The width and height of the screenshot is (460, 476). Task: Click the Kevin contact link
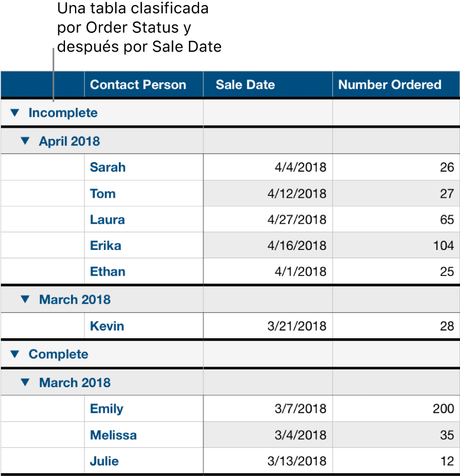point(106,326)
